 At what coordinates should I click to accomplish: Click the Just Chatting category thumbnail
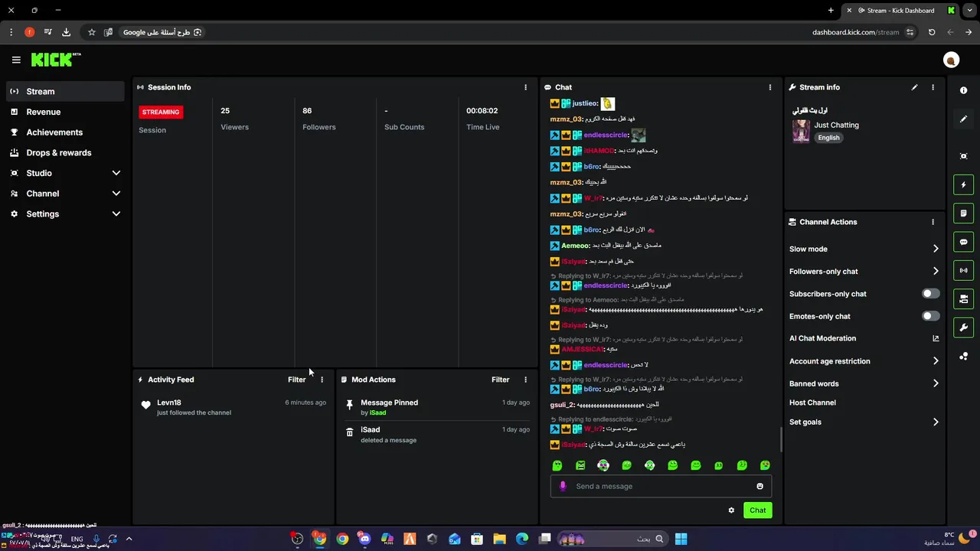[x=801, y=131]
